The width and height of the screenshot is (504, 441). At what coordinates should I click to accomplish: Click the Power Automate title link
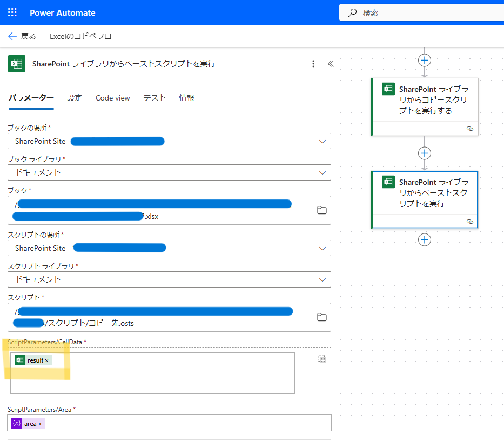pos(62,13)
